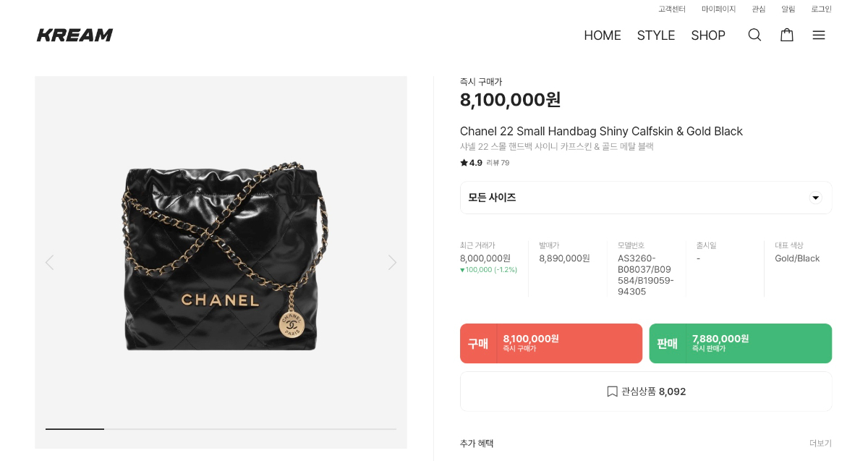The image size is (868, 461).
Task: Click the bookmark icon for 관심상품
Action: (612, 392)
